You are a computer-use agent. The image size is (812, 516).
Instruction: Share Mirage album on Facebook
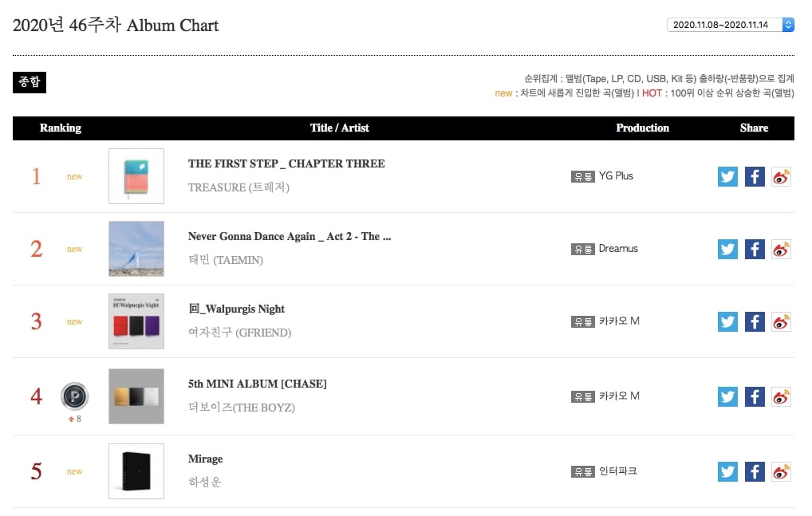point(755,471)
